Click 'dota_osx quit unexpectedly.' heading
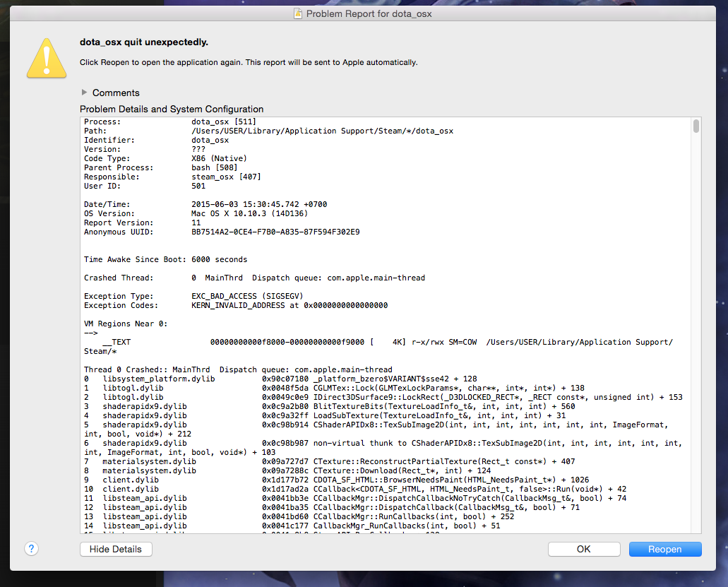Image resolution: width=728 pixels, height=587 pixels. 144,42
